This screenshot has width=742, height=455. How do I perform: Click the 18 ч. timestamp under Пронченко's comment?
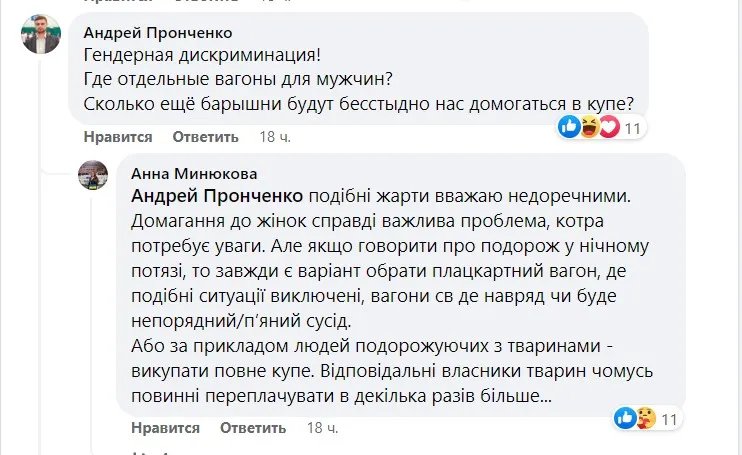(x=273, y=137)
